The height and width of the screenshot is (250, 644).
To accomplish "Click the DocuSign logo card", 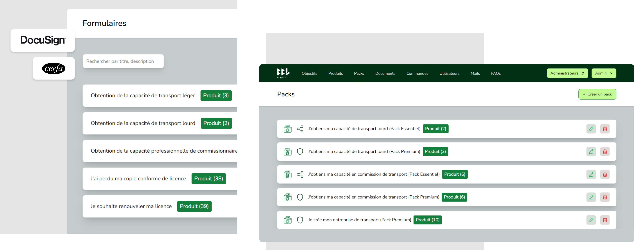I will (x=43, y=40).
